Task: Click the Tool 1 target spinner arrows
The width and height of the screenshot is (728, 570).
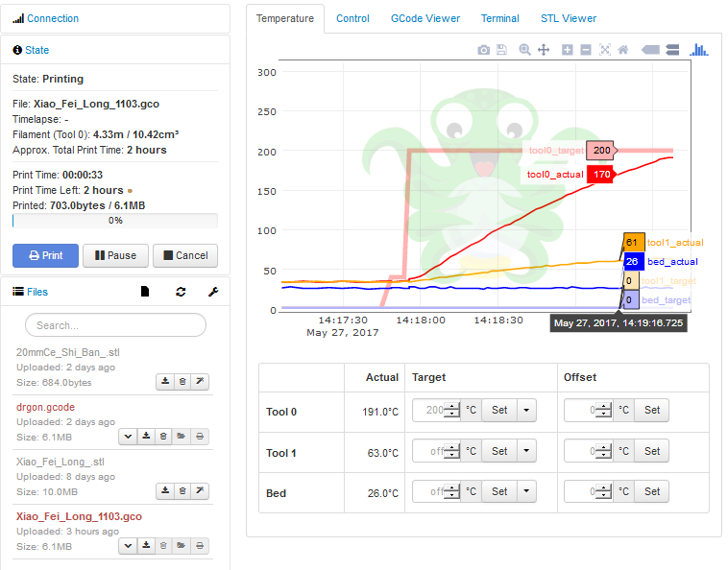Action: click(x=451, y=451)
